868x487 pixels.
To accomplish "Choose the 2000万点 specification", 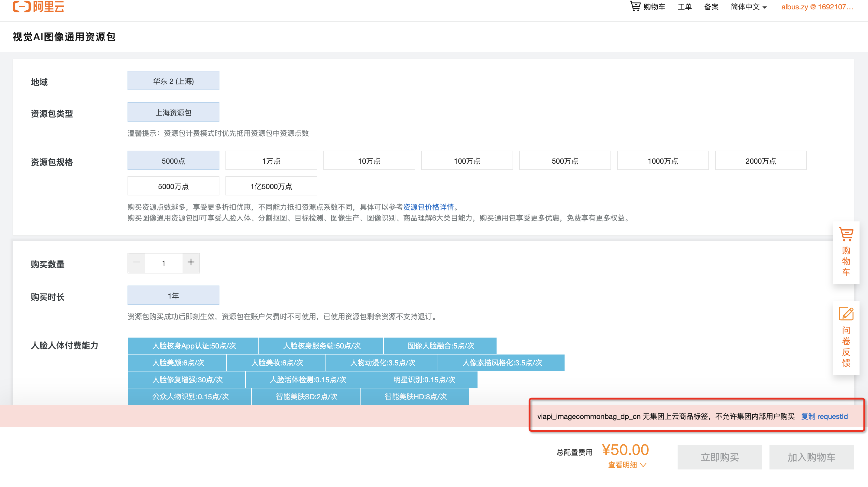I will [761, 161].
